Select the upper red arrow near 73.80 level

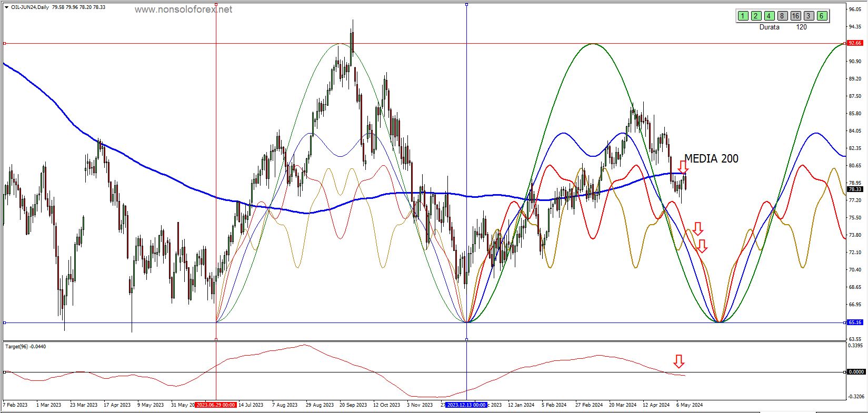click(x=697, y=229)
